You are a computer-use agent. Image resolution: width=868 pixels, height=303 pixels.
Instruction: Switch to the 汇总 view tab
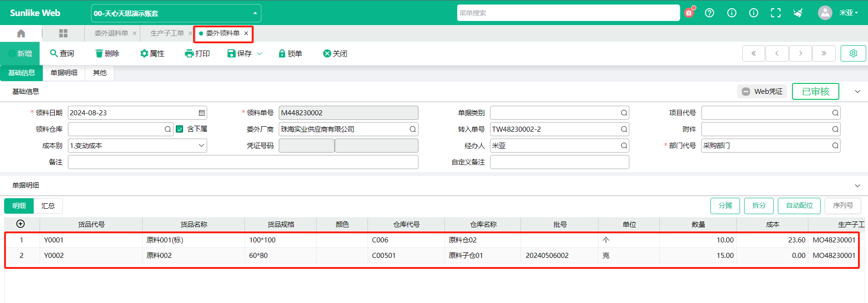[48, 206]
